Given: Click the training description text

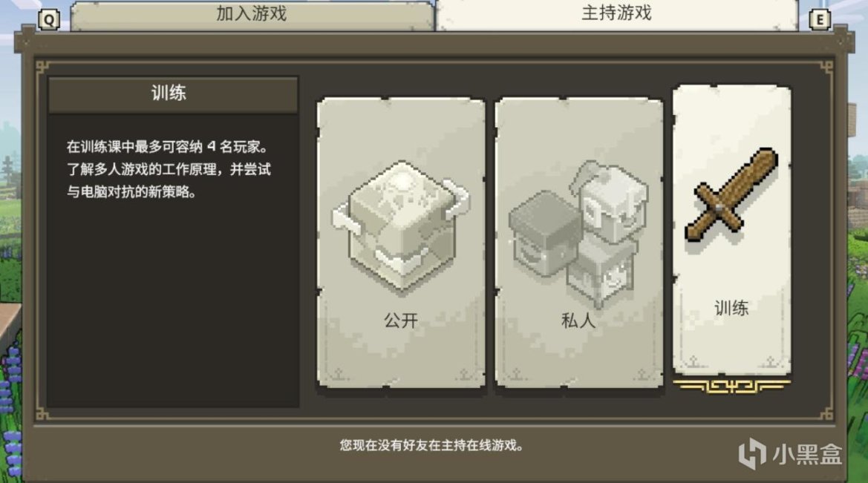Looking at the screenshot, I should [169, 169].
